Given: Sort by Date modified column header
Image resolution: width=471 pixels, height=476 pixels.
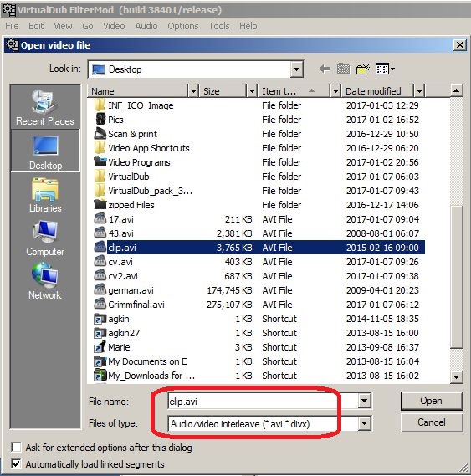Looking at the screenshot, I should click(x=378, y=91).
